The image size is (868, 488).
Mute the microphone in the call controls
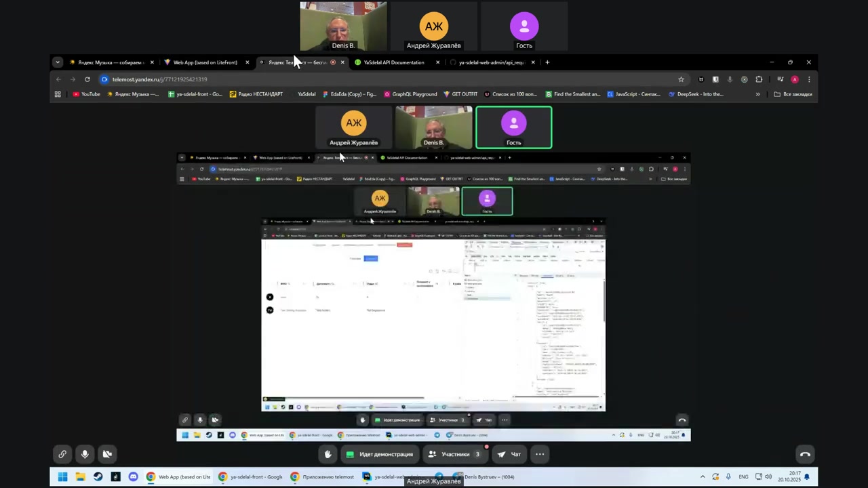click(85, 454)
